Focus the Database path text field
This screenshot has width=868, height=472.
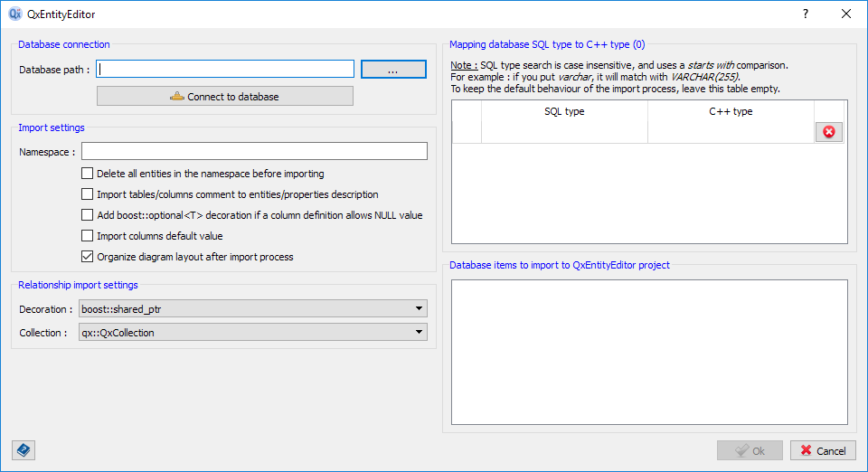coord(226,70)
